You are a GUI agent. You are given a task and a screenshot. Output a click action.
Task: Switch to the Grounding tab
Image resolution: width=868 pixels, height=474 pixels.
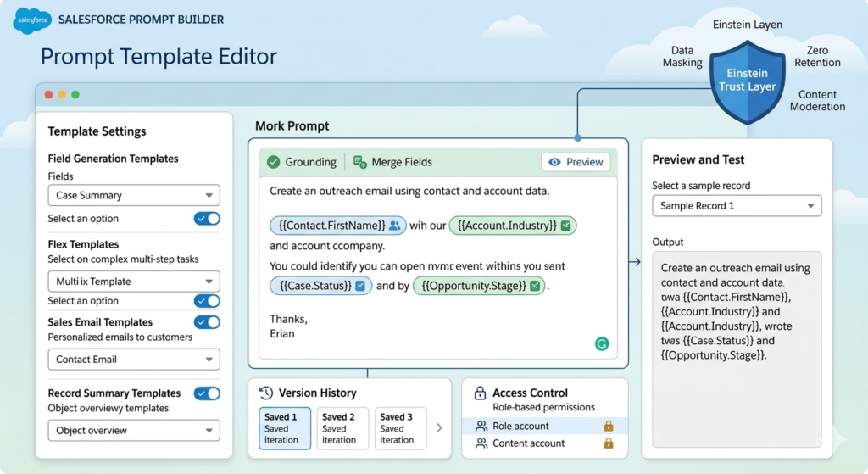(x=303, y=162)
